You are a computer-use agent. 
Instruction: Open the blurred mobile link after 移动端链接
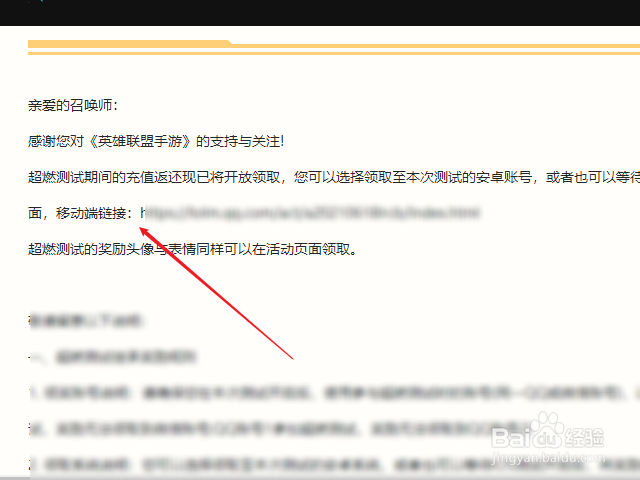pyautogui.click(x=311, y=213)
